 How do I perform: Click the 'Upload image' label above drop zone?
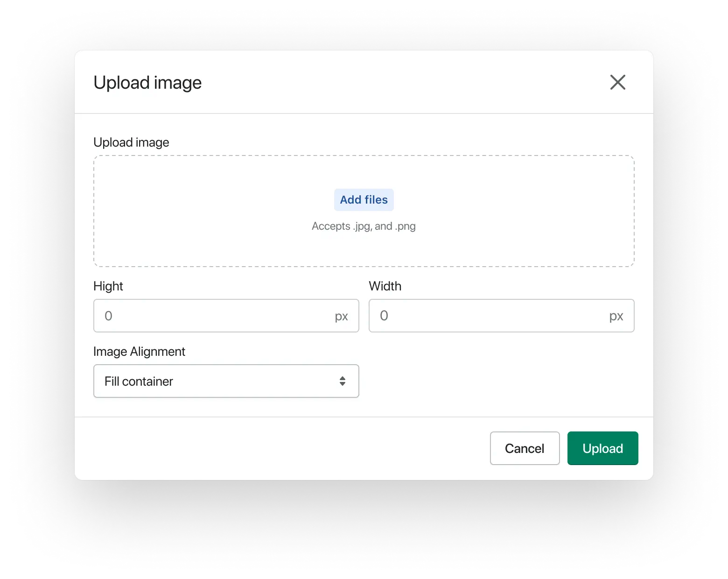tap(131, 142)
